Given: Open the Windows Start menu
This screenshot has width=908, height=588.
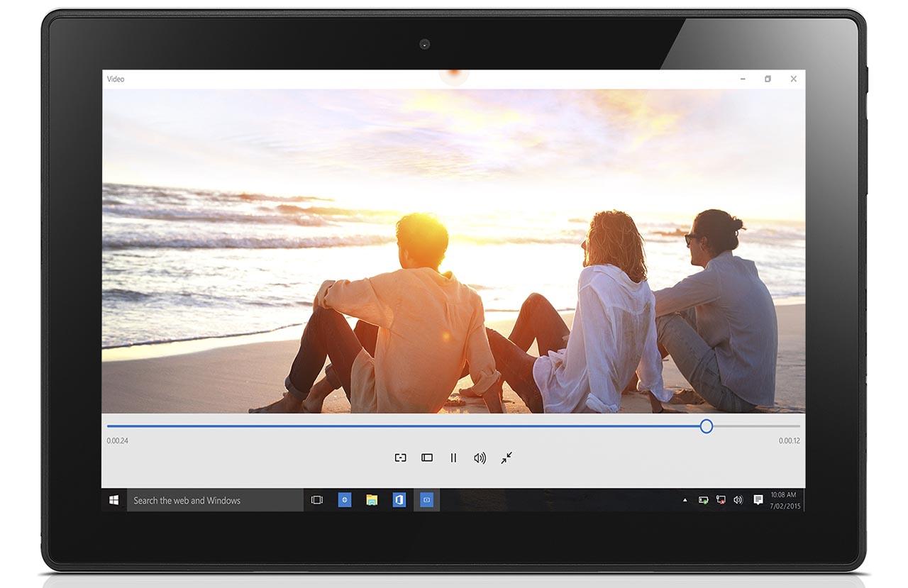Looking at the screenshot, I should [x=113, y=500].
